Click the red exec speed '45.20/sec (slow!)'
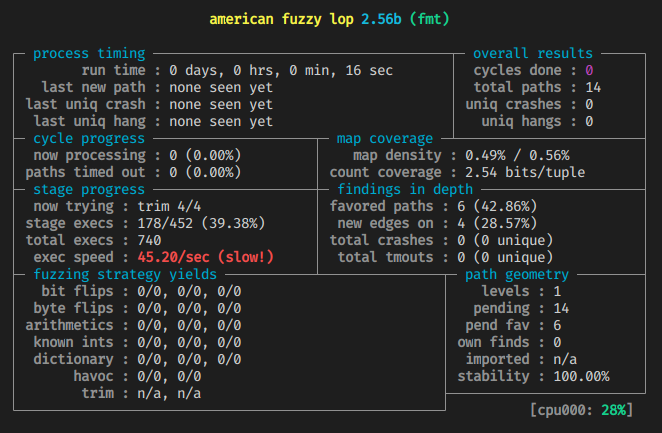The height and width of the screenshot is (433, 662). pos(206,257)
